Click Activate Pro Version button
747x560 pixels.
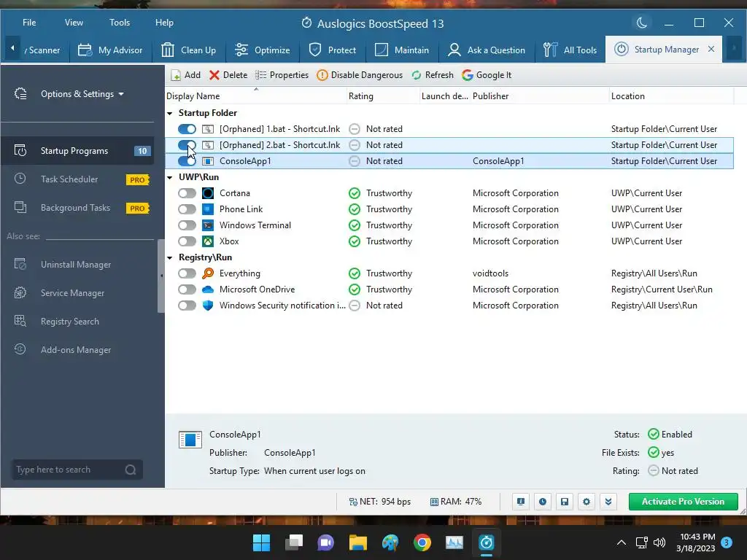pos(683,502)
